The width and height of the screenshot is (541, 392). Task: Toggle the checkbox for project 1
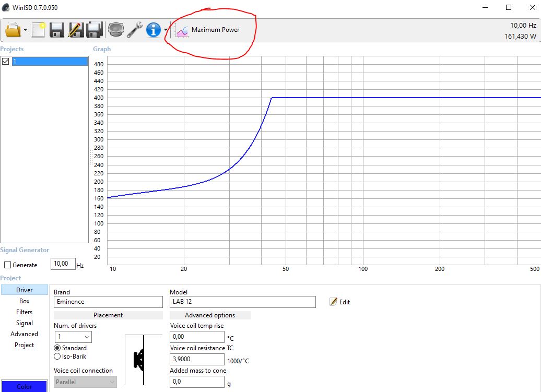(x=6, y=62)
